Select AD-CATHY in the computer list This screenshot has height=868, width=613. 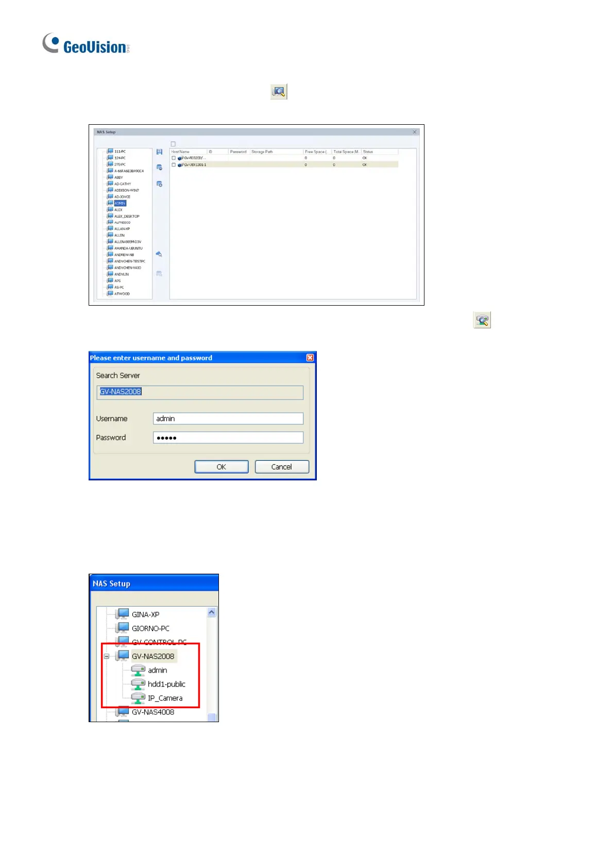point(123,184)
